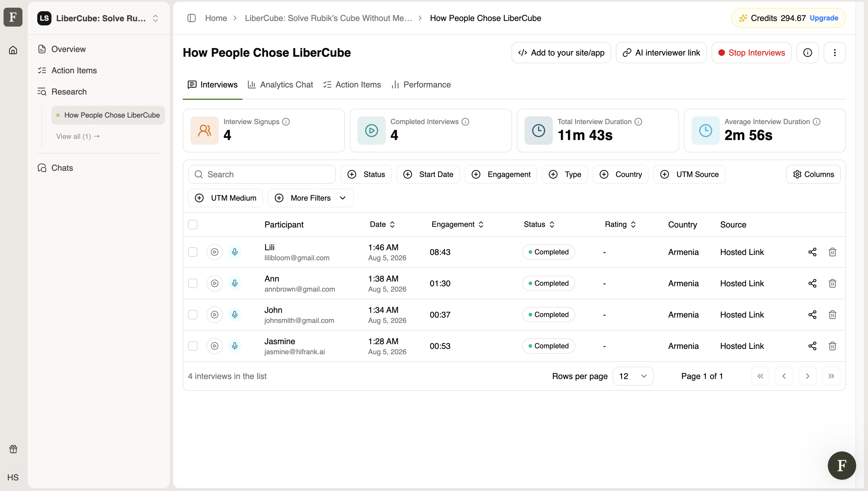Viewport: 868px width, 491px height.
Task: Check the box for Jasmine's row
Action: click(x=193, y=346)
